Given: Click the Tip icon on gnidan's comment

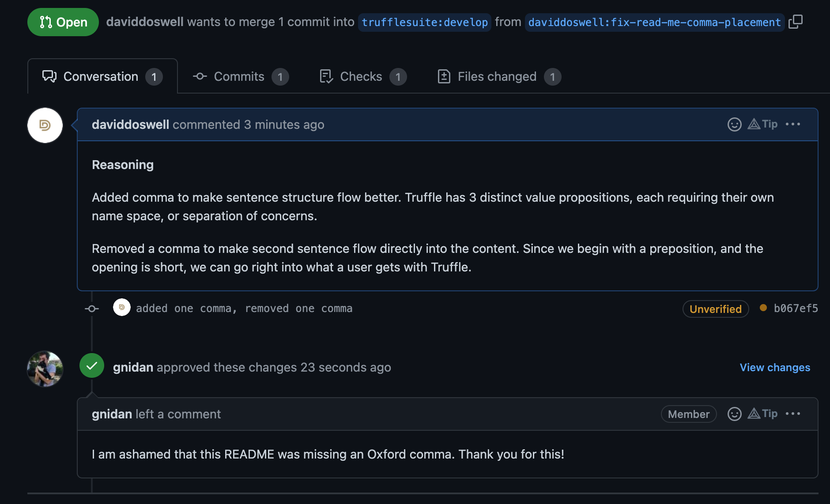Looking at the screenshot, I should pyautogui.click(x=763, y=414).
